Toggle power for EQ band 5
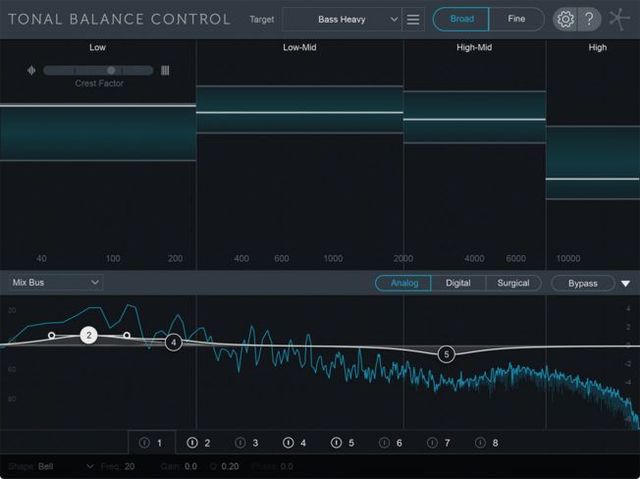 click(336, 443)
